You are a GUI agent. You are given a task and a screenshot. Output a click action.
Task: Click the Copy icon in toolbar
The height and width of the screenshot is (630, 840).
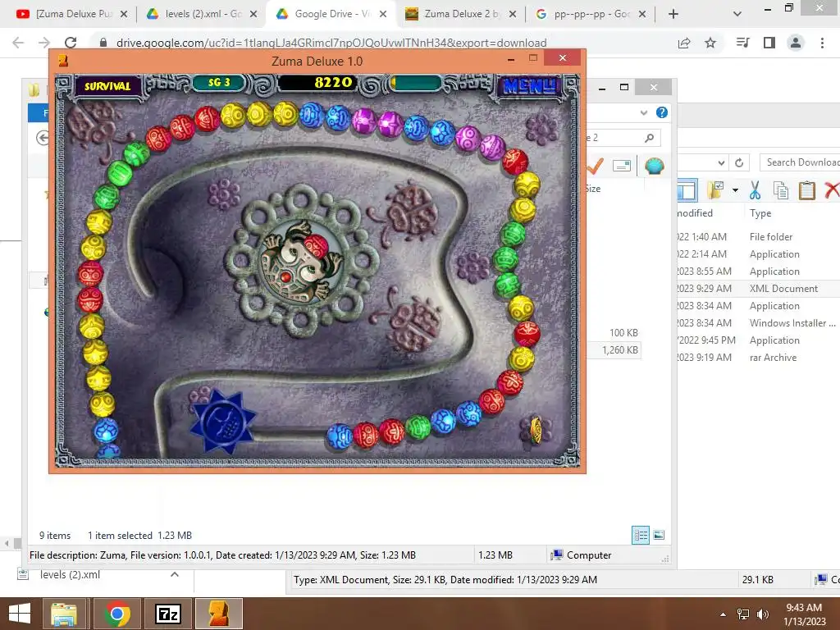click(781, 189)
